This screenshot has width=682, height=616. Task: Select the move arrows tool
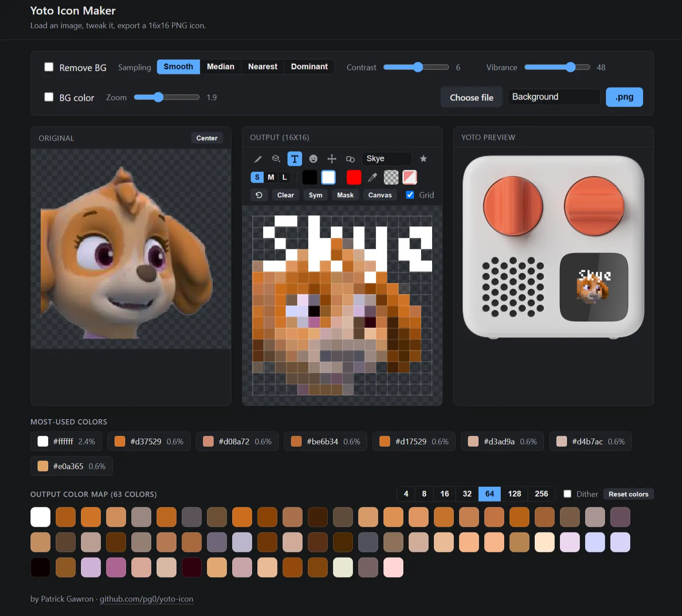[332, 159]
